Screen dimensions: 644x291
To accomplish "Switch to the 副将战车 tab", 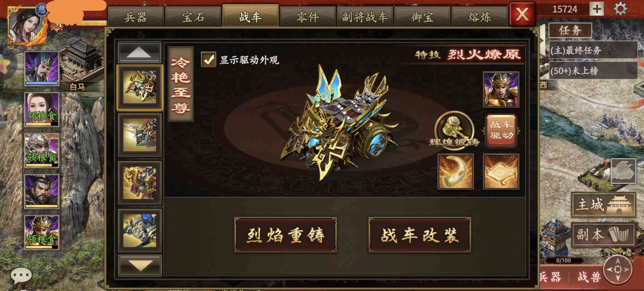I will [365, 17].
